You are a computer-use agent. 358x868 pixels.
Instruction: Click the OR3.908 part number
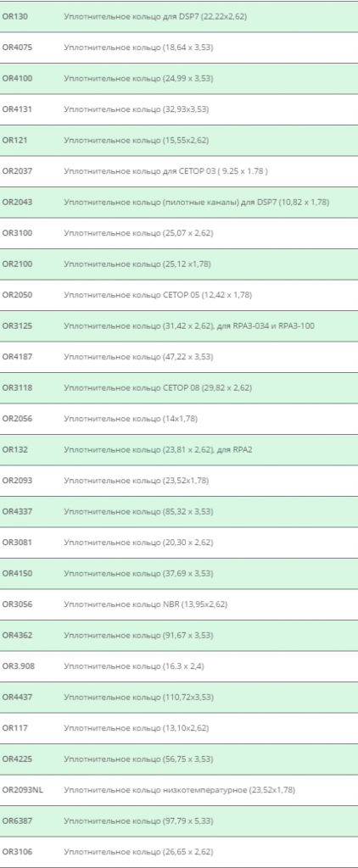[x=19, y=666]
